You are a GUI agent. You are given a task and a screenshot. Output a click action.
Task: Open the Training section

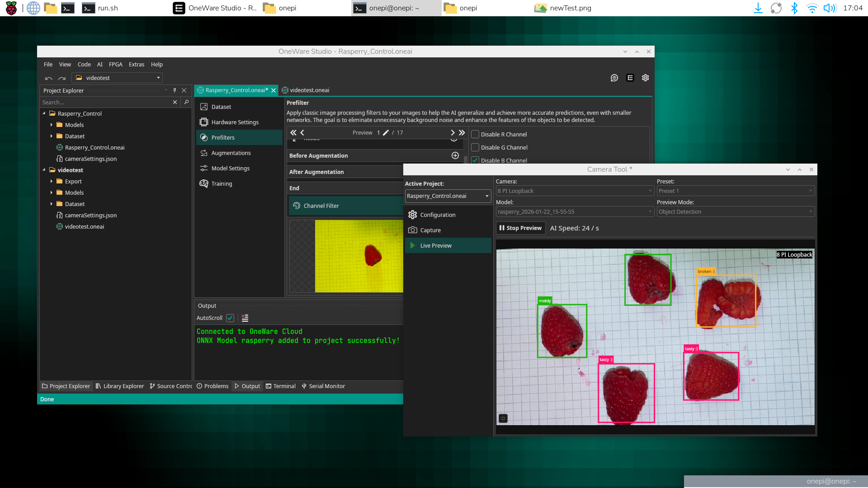pos(222,183)
